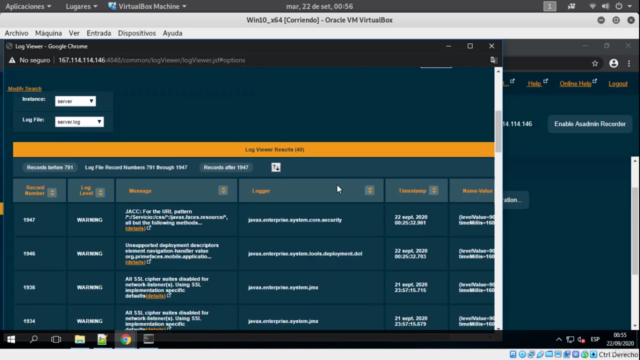
Task: Click the translate icon in Log Viewer address bar
Action: click(493, 60)
